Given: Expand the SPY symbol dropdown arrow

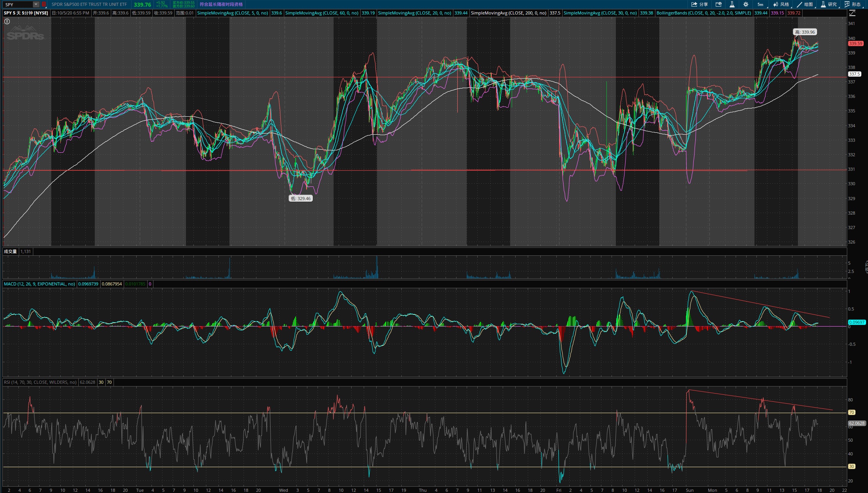Looking at the screenshot, I should point(36,4).
